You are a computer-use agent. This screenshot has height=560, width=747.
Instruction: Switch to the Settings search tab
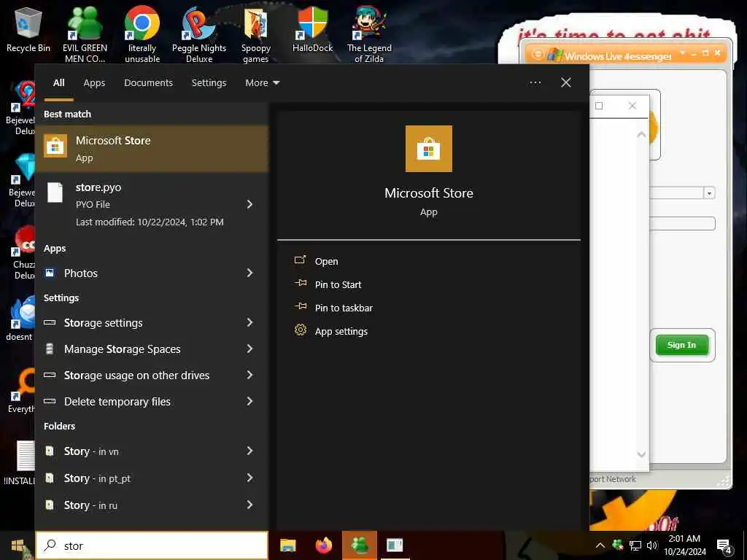pos(209,83)
